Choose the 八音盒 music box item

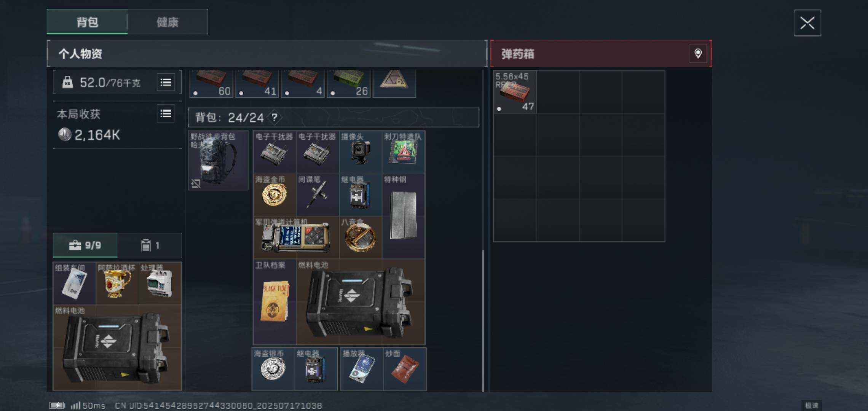(360, 237)
